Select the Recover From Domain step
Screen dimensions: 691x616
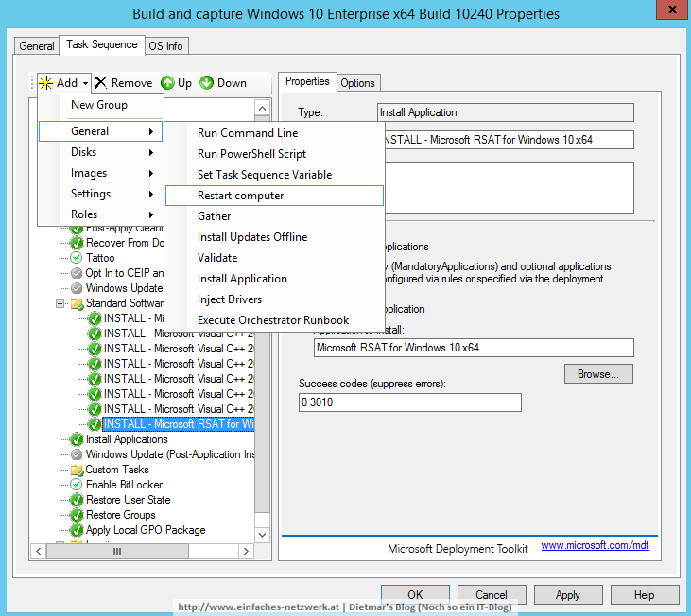tap(125, 243)
